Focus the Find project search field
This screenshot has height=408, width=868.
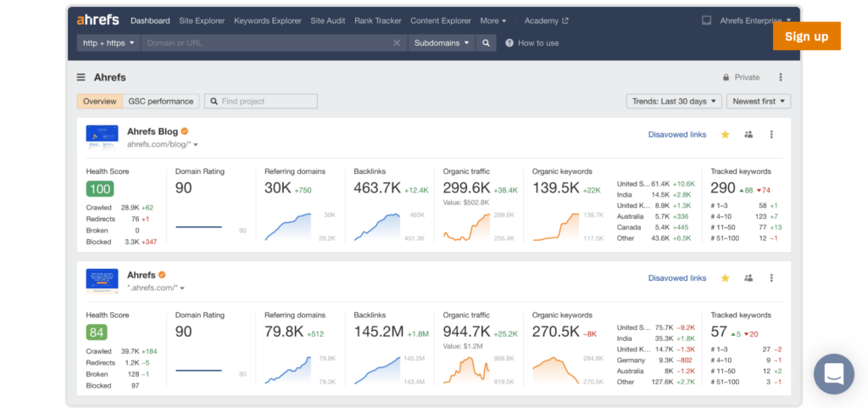261,101
